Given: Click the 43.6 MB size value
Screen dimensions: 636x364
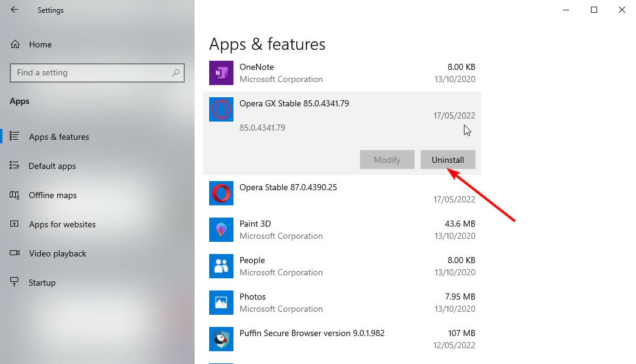Looking at the screenshot, I should click(x=460, y=224).
